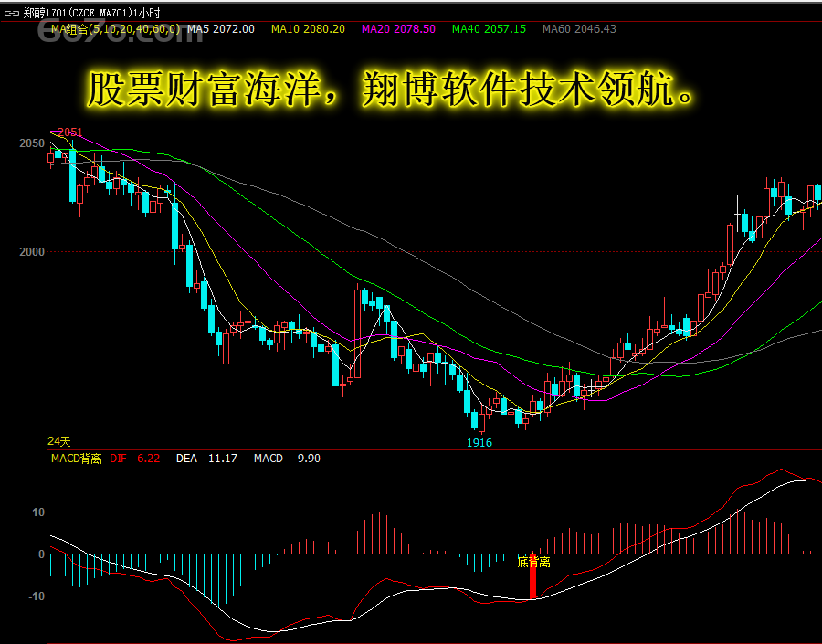Click the red DIF 6.22 value
The height and width of the screenshot is (644, 822).
135,459
